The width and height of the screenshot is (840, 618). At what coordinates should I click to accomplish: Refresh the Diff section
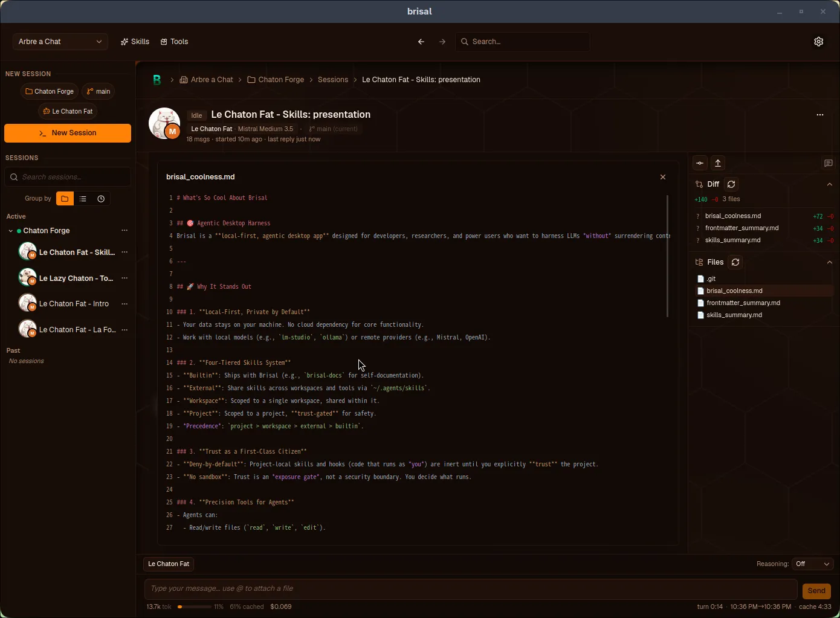731,184
